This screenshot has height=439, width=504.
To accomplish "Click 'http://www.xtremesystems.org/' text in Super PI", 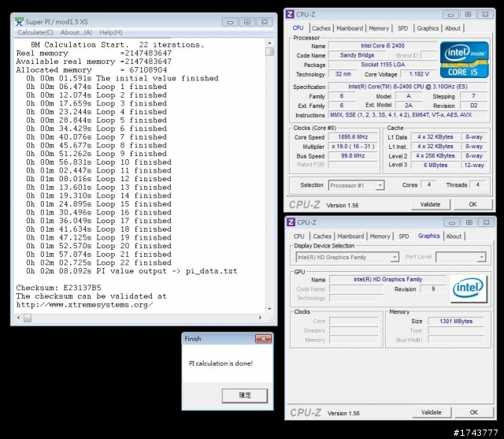I will coord(84,304).
